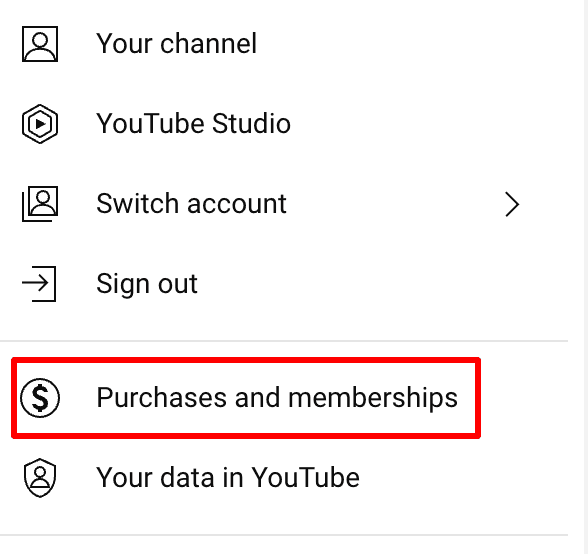Click the word 'channel' in Your channel
Image resolution: width=588 pixels, height=554 pixels.
click(x=208, y=43)
